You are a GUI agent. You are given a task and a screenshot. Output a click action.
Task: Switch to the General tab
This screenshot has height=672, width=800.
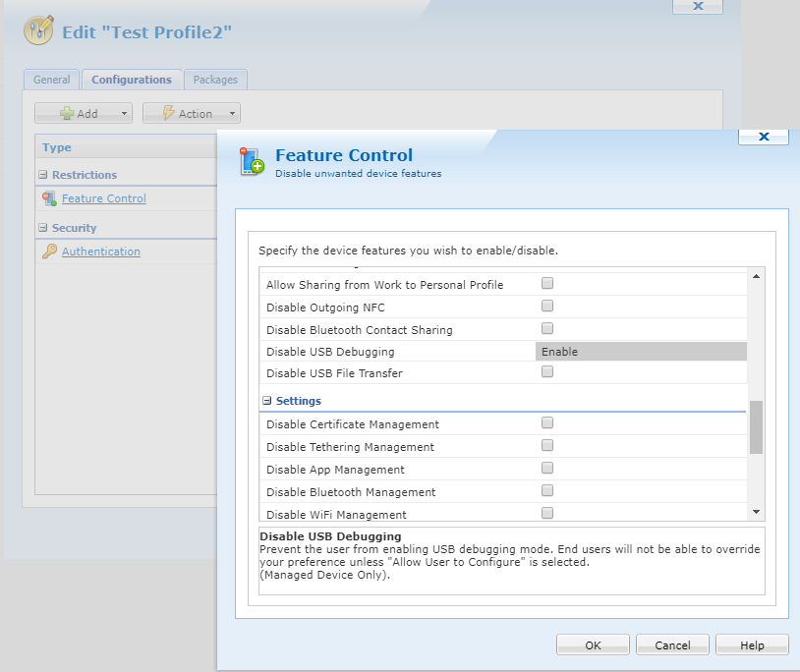coord(52,80)
